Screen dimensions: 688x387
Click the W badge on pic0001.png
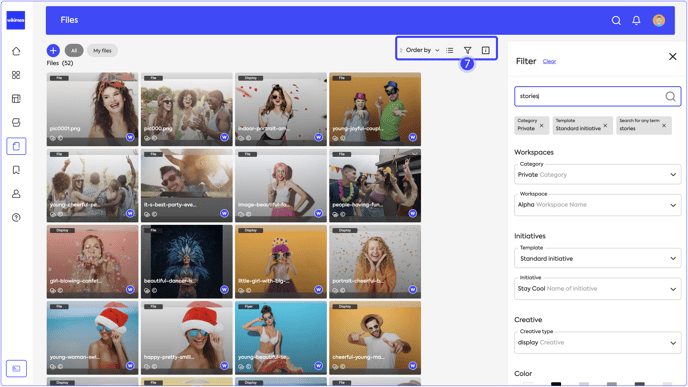pyautogui.click(x=130, y=137)
